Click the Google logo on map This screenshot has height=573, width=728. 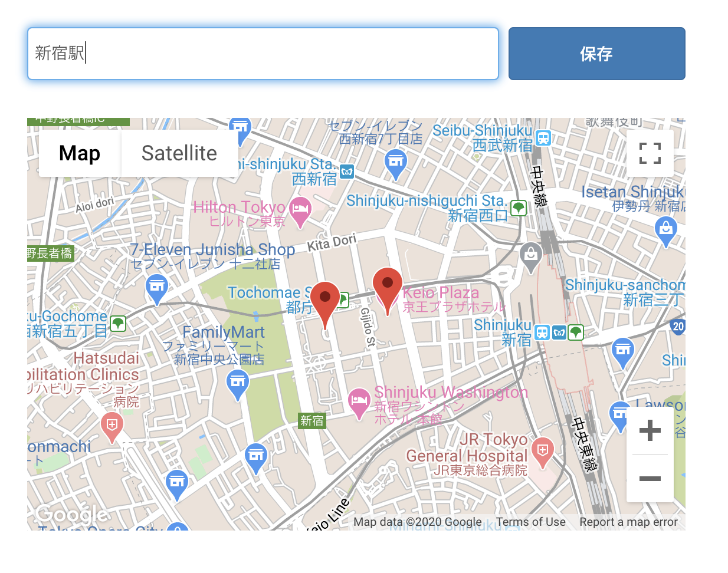click(x=72, y=514)
